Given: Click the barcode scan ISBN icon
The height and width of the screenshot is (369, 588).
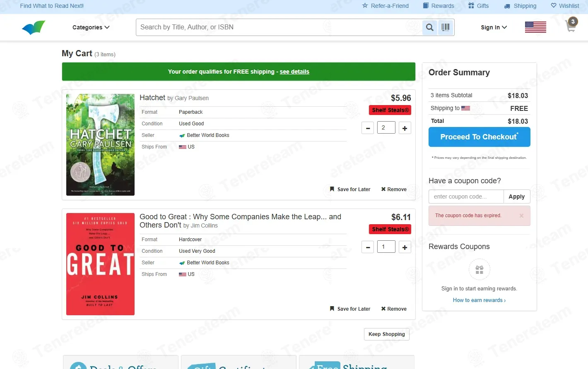Looking at the screenshot, I should 446,27.
